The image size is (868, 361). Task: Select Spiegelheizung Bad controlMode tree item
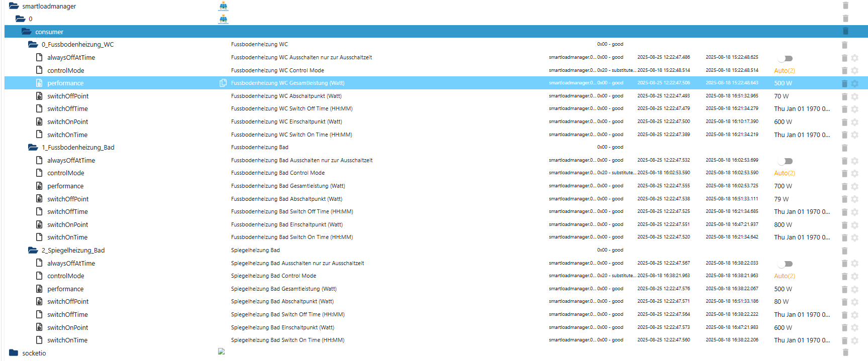pyautogui.click(x=66, y=276)
